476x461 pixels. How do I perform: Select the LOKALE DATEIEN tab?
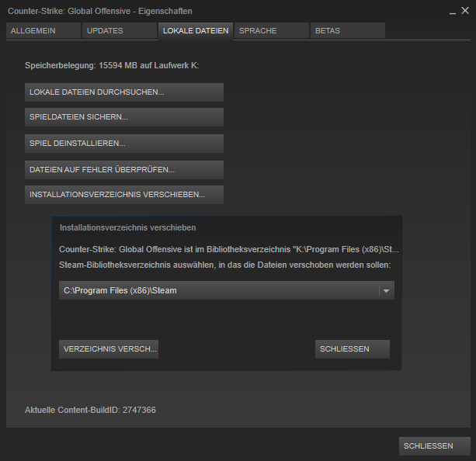tap(196, 30)
